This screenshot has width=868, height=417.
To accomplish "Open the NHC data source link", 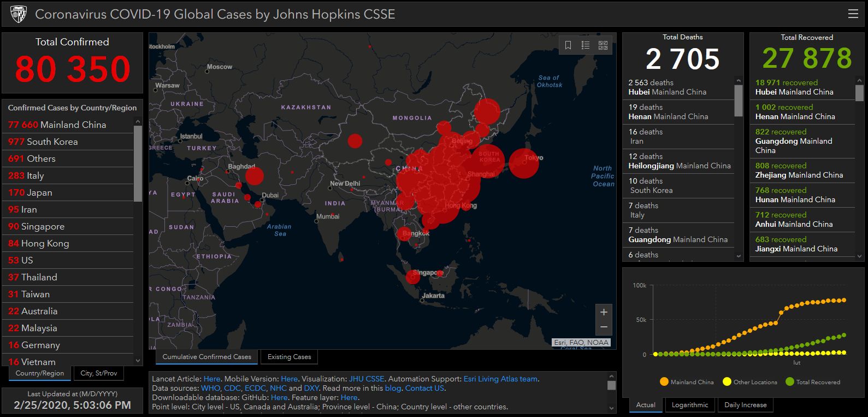I will (x=278, y=388).
